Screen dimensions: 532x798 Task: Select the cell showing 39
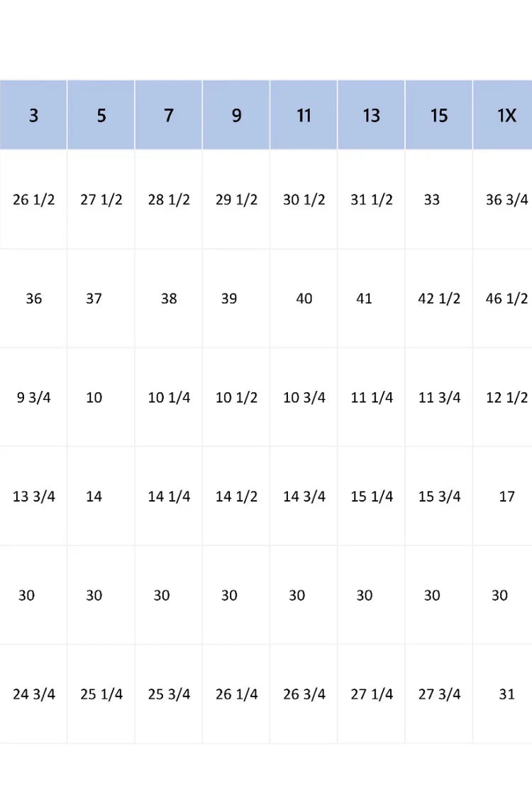229,299
